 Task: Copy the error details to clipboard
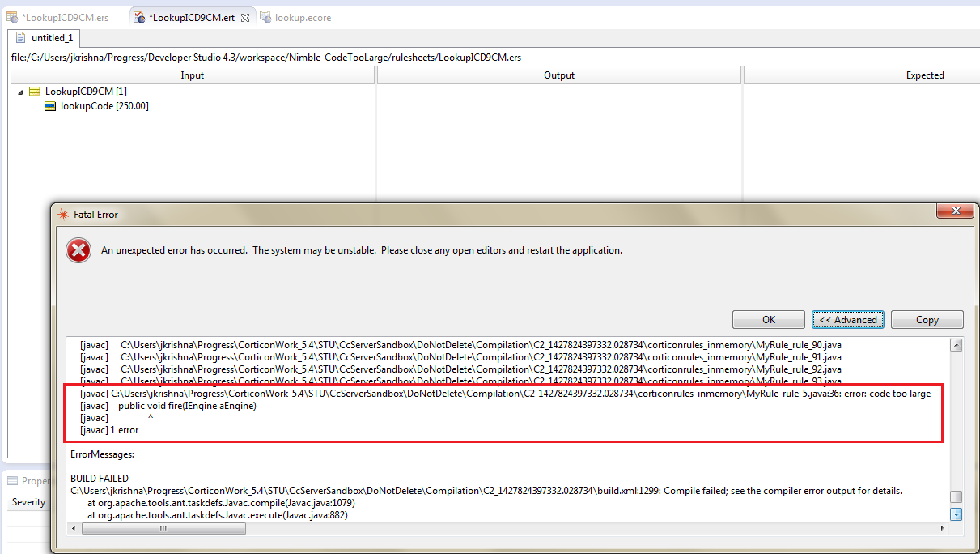point(927,319)
